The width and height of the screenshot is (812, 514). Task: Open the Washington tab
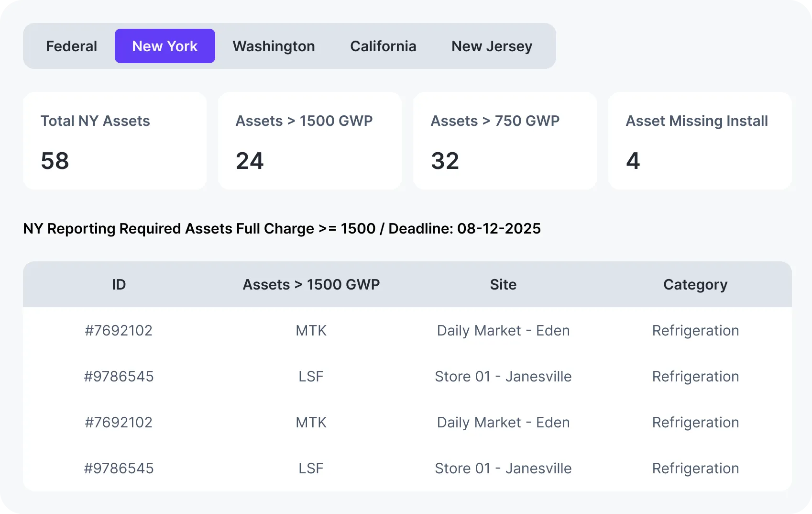click(274, 46)
